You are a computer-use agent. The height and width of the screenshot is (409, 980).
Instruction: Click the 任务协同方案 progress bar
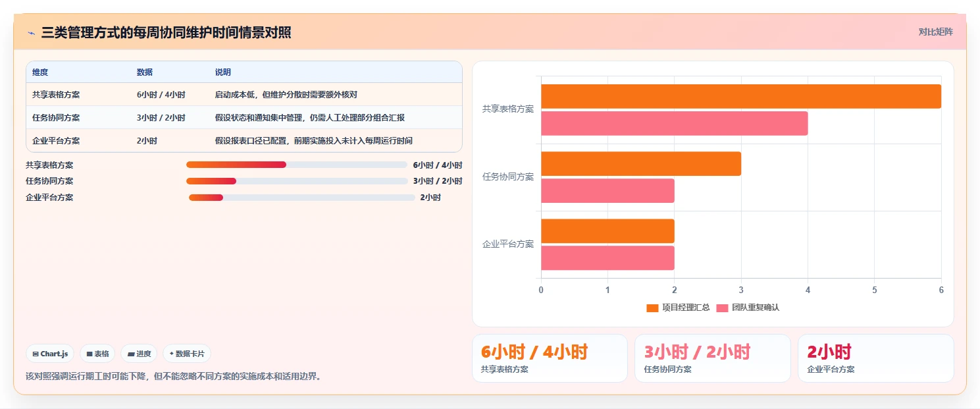(297, 181)
